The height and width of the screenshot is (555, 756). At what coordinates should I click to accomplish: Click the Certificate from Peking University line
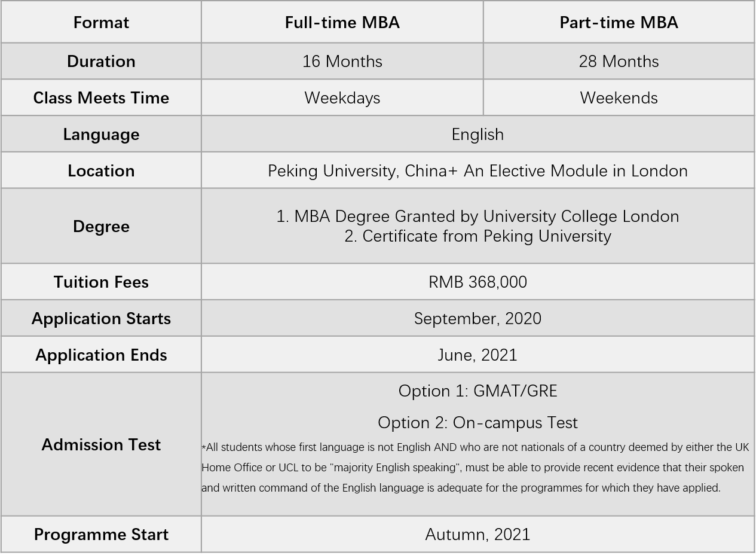(x=478, y=236)
